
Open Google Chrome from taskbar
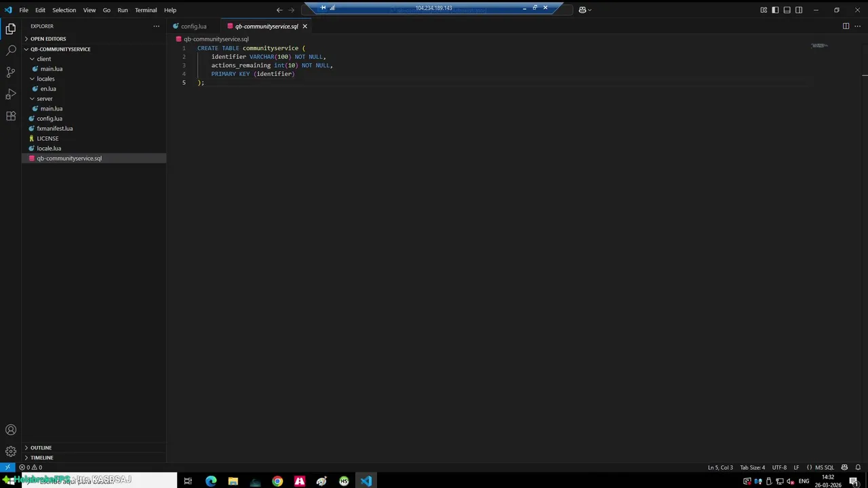(277, 481)
